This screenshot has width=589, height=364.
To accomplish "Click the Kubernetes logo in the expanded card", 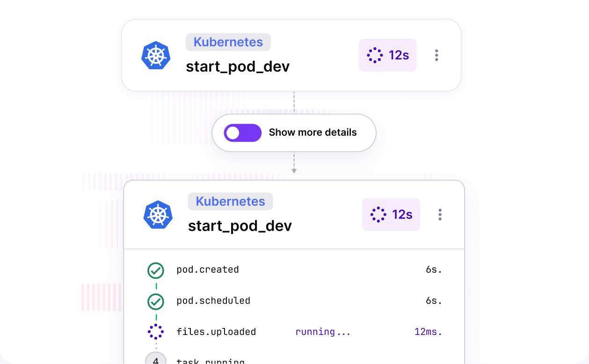I will [158, 215].
